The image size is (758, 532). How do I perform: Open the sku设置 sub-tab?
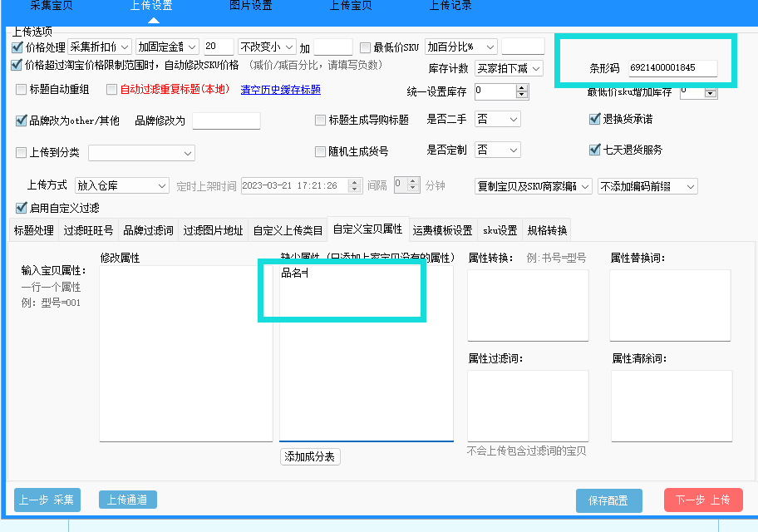500,230
